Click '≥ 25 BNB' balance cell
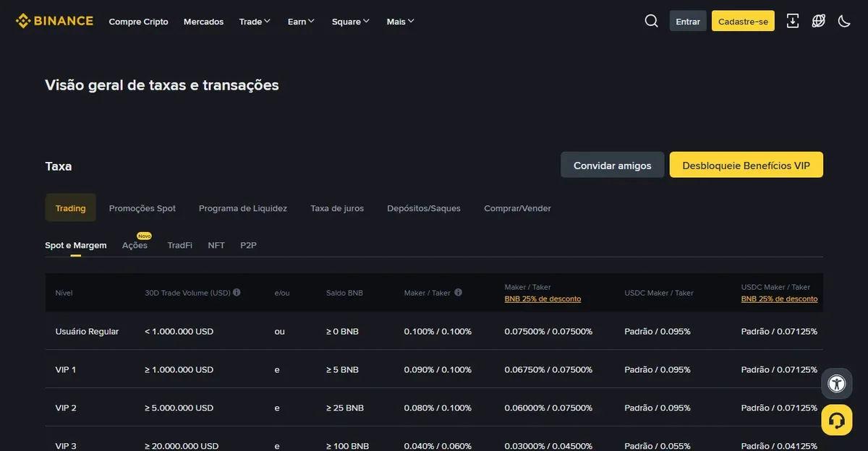The width and height of the screenshot is (868, 451). click(x=345, y=408)
